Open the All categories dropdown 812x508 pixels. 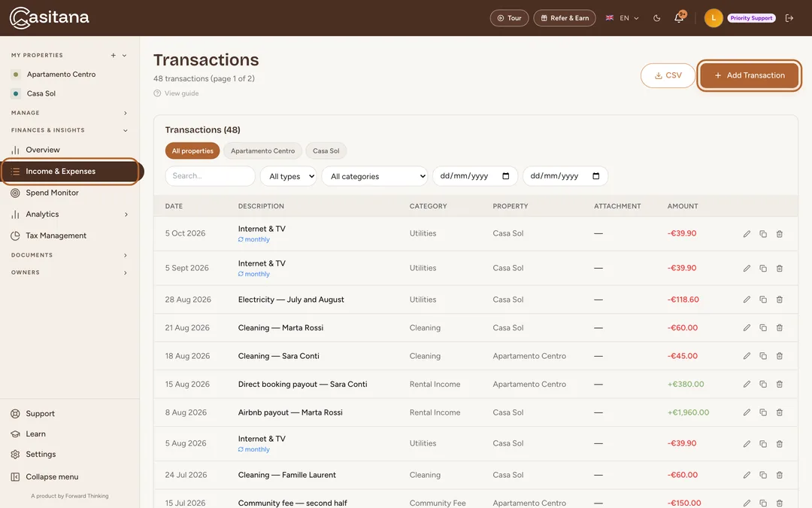[375, 176]
